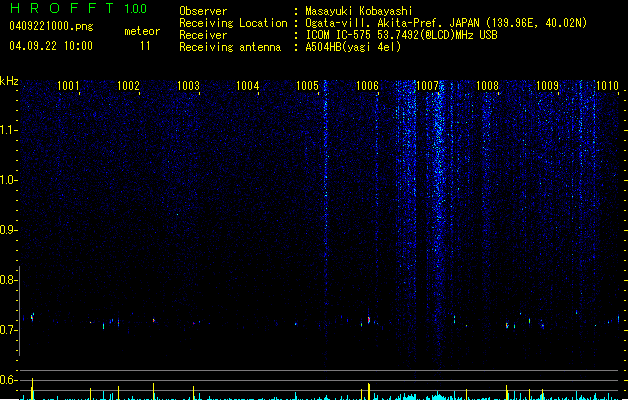Screen dimensions: 629x400
Task: Click the date 04.09.22 10:00
Action: (x=51, y=46)
